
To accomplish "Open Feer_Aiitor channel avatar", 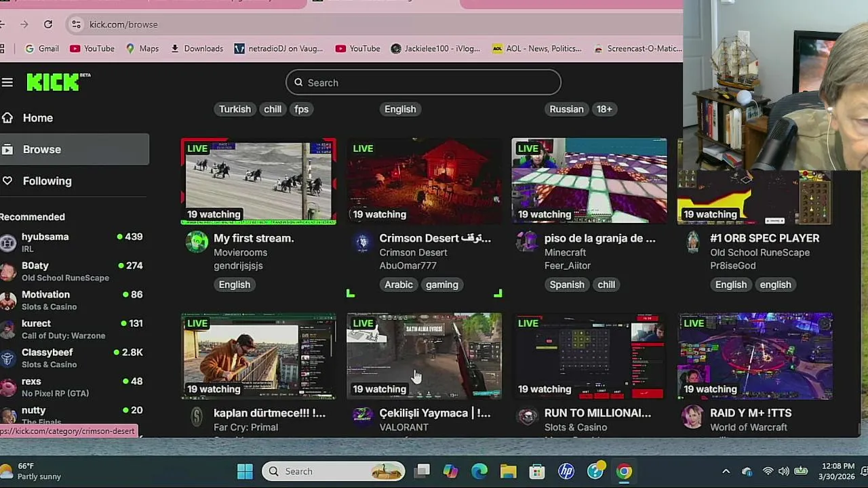I will pos(528,242).
